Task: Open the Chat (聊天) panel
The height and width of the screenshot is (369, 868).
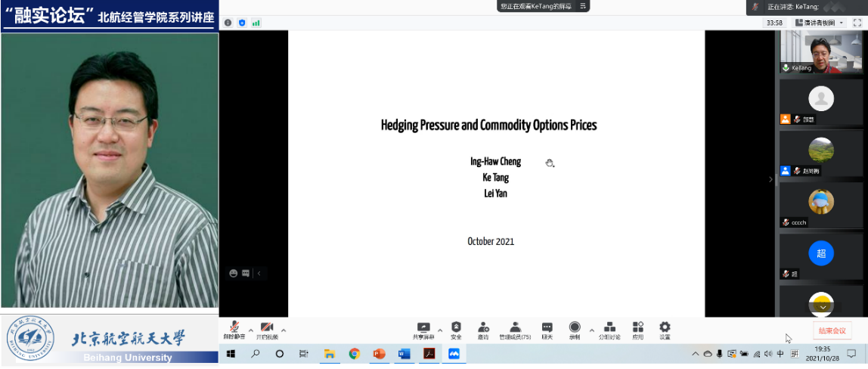Action: point(547,329)
